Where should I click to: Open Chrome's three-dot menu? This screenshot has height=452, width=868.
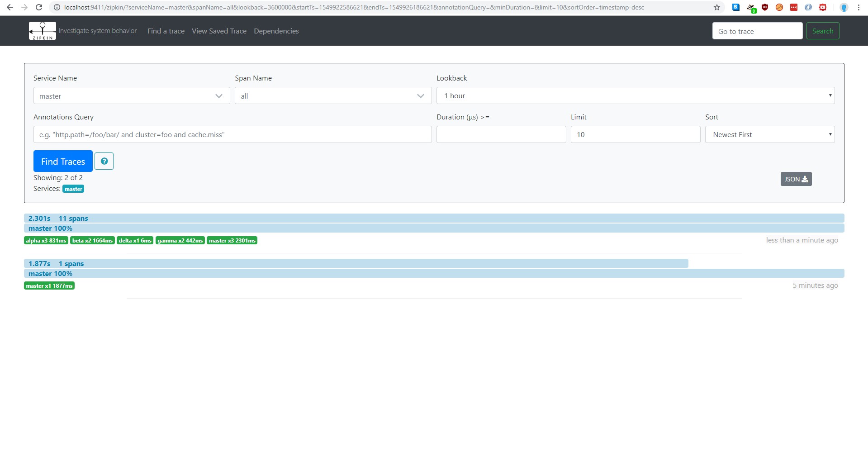pos(859,7)
